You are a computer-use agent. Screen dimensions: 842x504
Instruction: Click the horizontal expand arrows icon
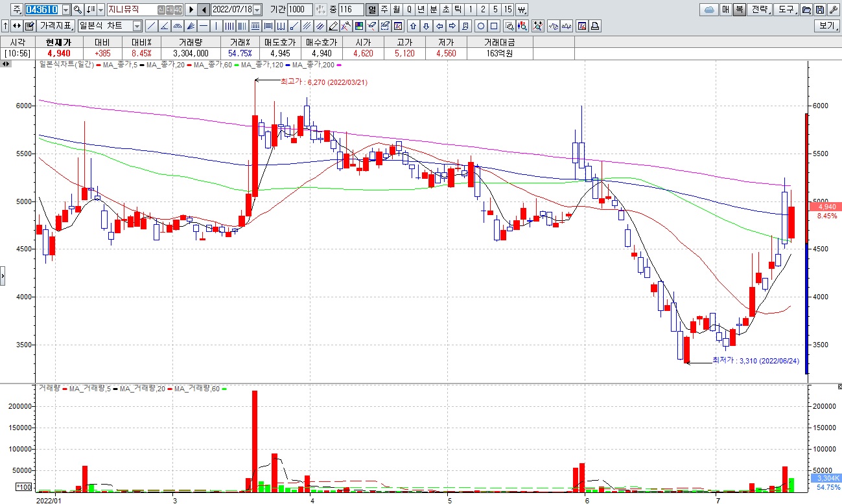coord(16,26)
